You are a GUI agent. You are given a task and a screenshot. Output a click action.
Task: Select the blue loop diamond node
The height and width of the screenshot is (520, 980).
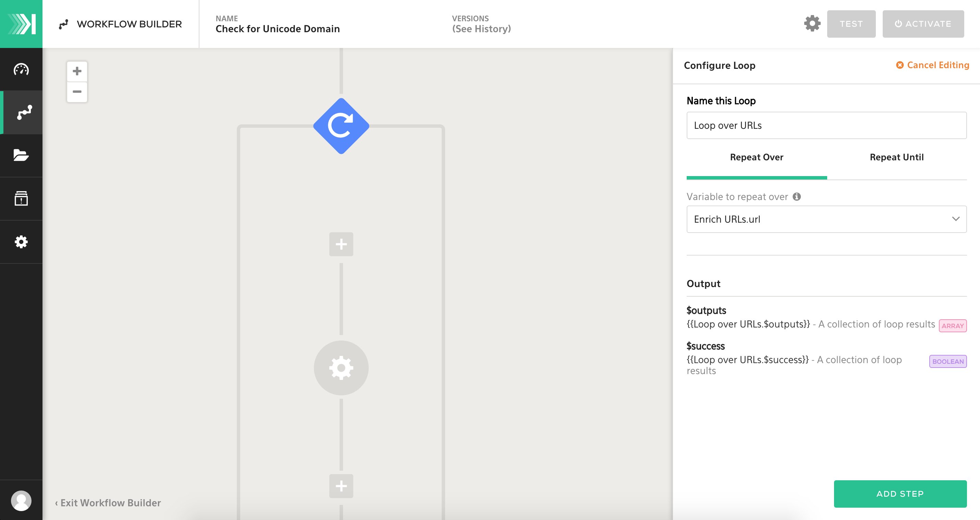pyautogui.click(x=341, y=126)
